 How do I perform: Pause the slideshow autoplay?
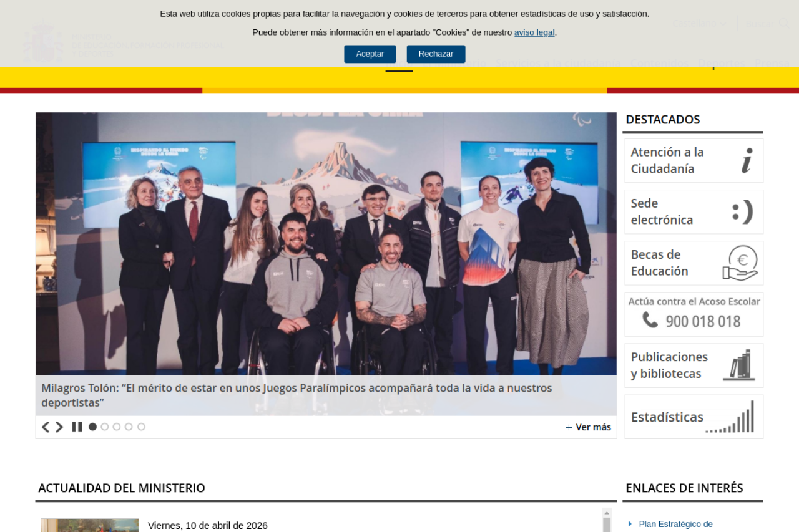click(x=77, y=427)
